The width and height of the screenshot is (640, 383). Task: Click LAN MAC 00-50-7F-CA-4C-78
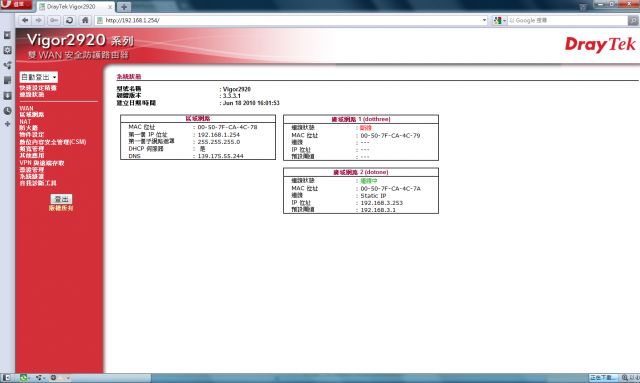click(x=227, y=127)
